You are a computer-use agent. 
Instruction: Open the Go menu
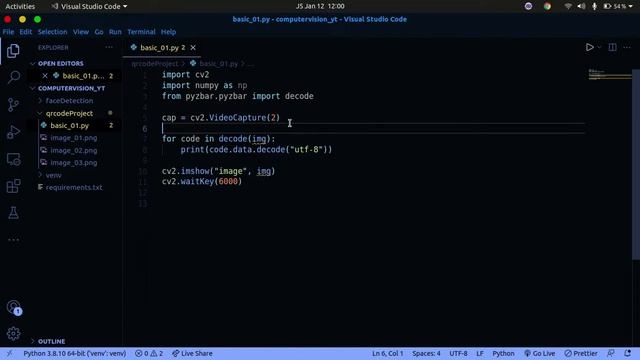(99, 32)
